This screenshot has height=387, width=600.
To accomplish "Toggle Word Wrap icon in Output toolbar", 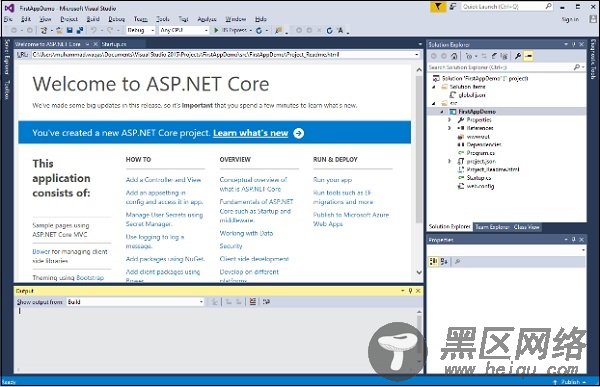I will coord(266,302).
